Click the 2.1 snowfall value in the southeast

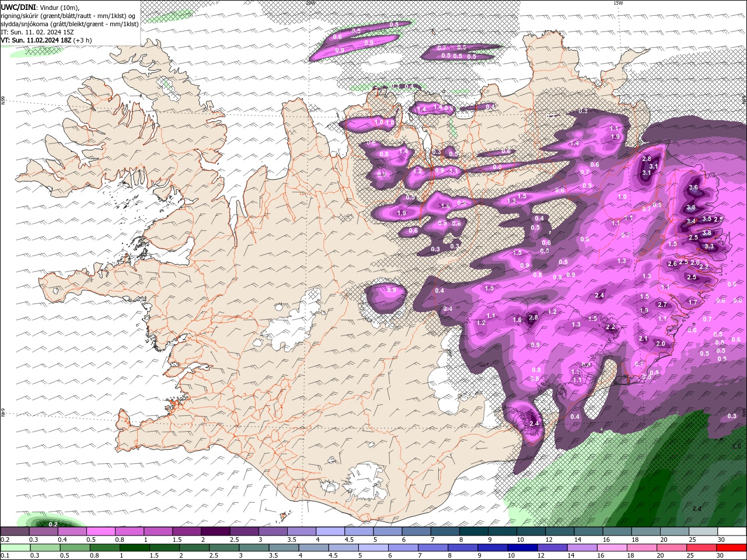[x=643, y=339]
